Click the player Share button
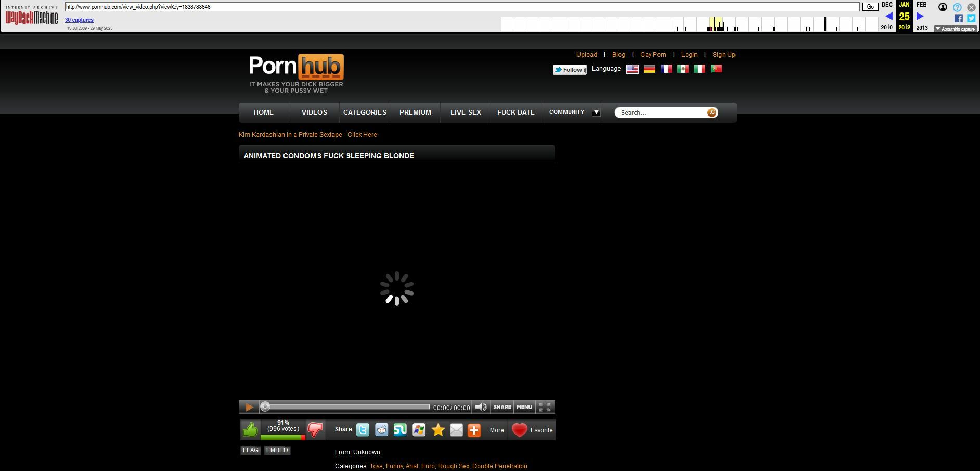 (502, 407)
